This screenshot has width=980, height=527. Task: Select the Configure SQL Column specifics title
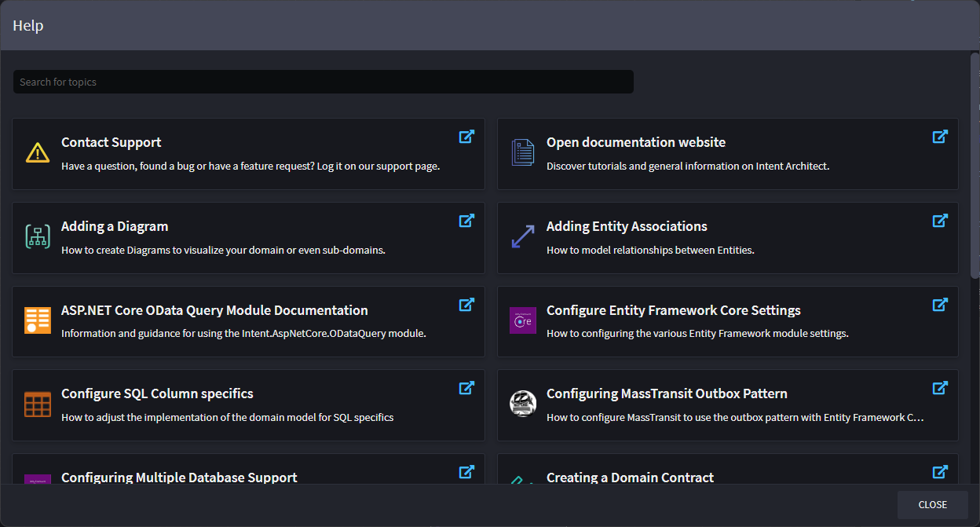[x=157, y=393]
